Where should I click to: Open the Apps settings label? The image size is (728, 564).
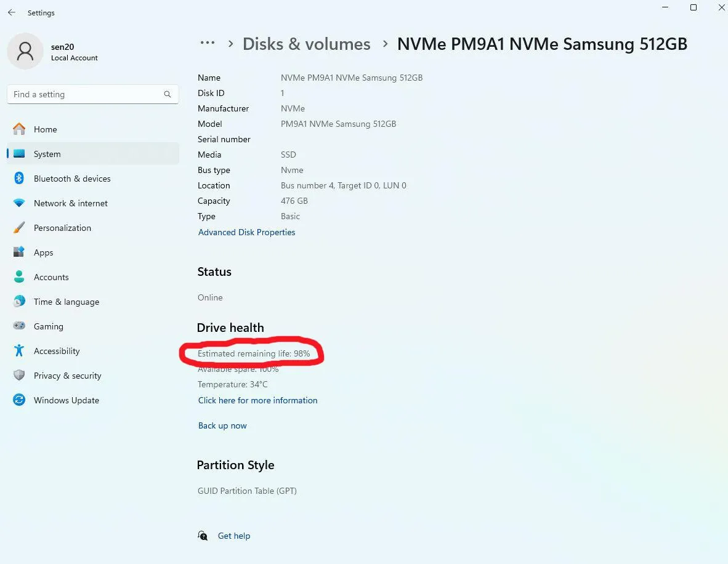tap(43, 252)
